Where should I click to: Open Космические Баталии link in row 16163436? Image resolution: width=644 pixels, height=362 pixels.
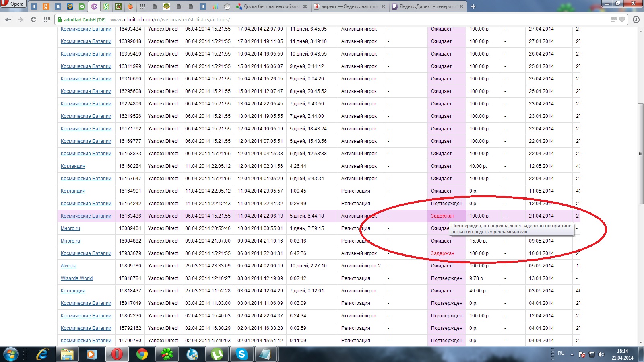[x=86, y=216]
